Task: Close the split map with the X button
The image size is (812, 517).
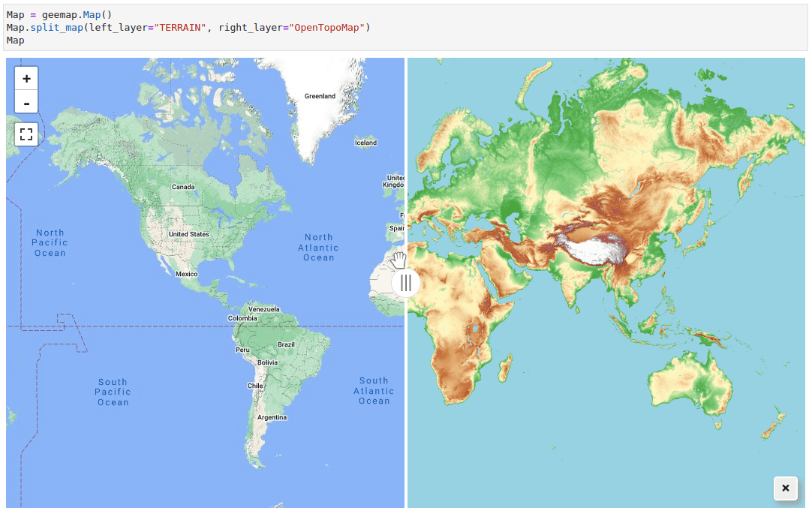Action: (x=785, y=488)
